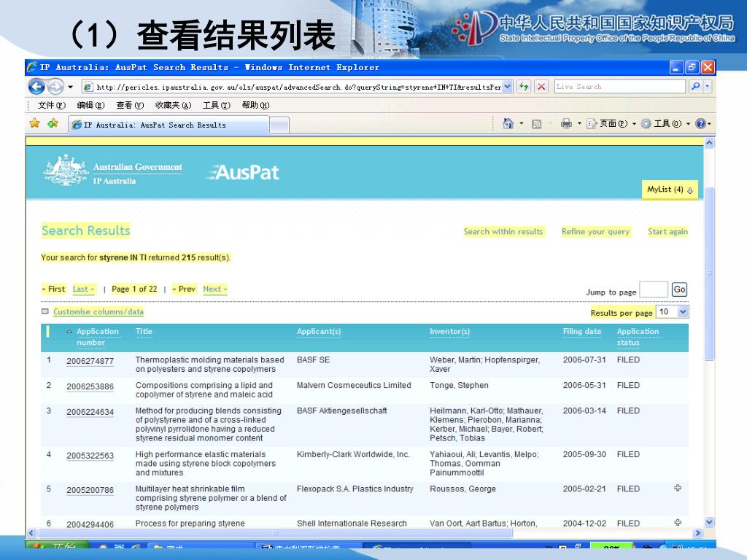Refresh the page using the green arrows icon

524,87
